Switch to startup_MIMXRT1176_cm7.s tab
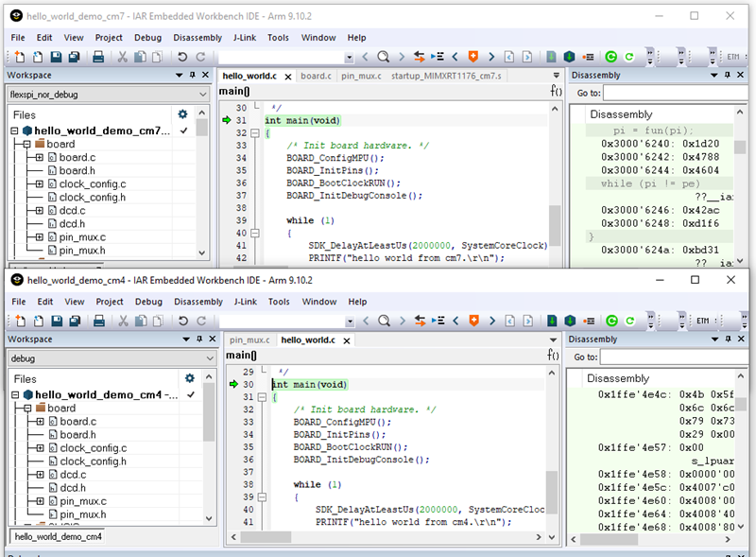This screenshot has height=557, width=756. 446,77
